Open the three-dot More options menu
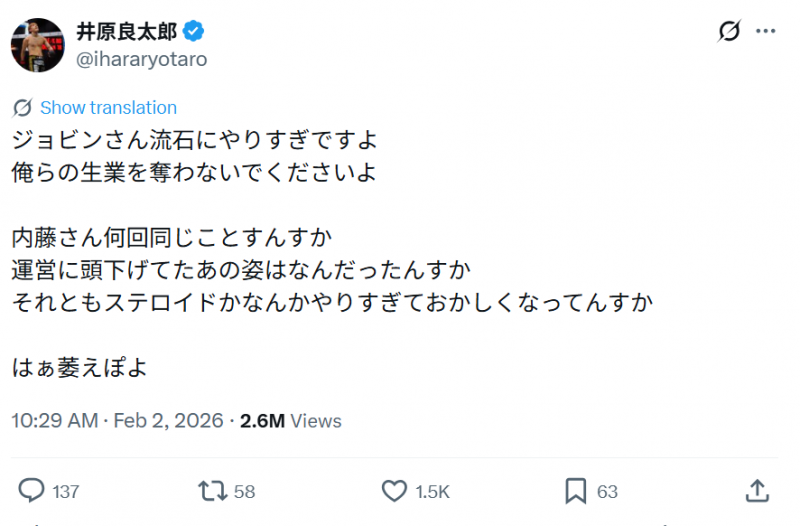 [766, 32]
